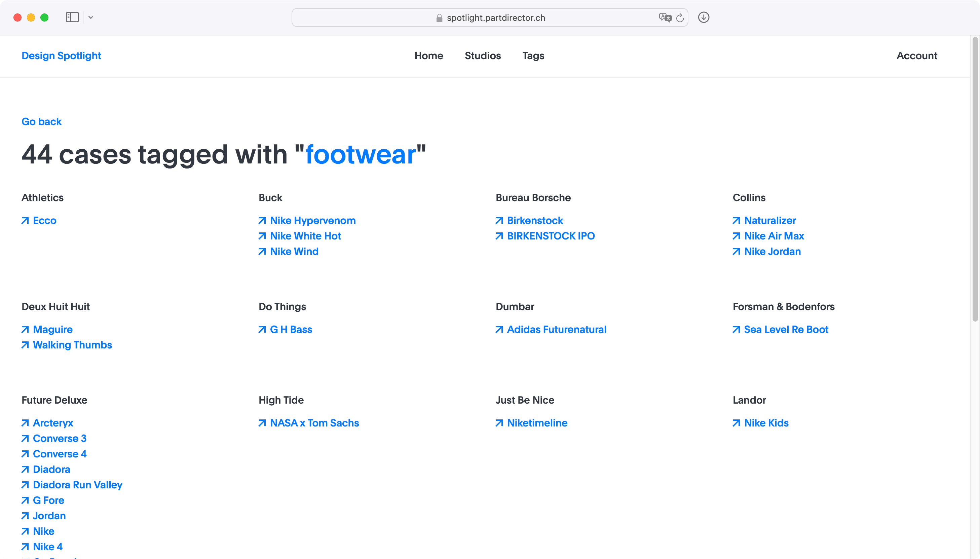Click the address bar showing spotlight.partdirector.ch
980x559 pixels.
(x=489, y=18)
